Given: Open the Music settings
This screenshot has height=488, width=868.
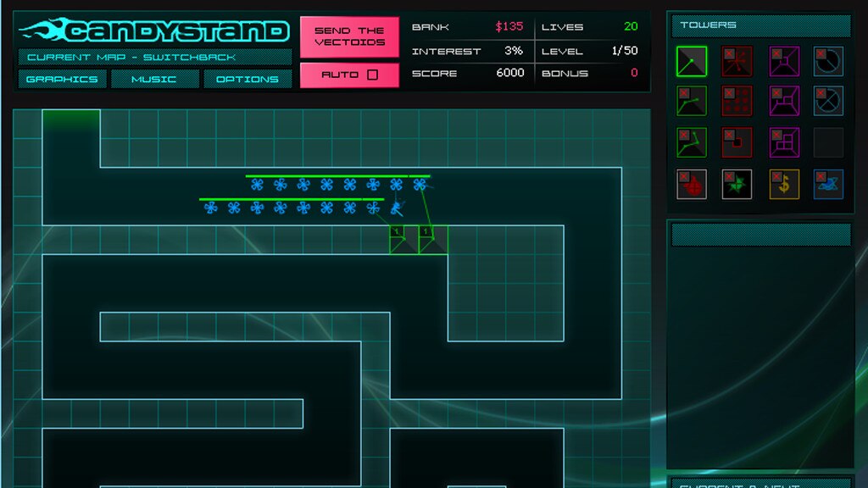Looking at the screenshot, I should [x=154, y=79].
